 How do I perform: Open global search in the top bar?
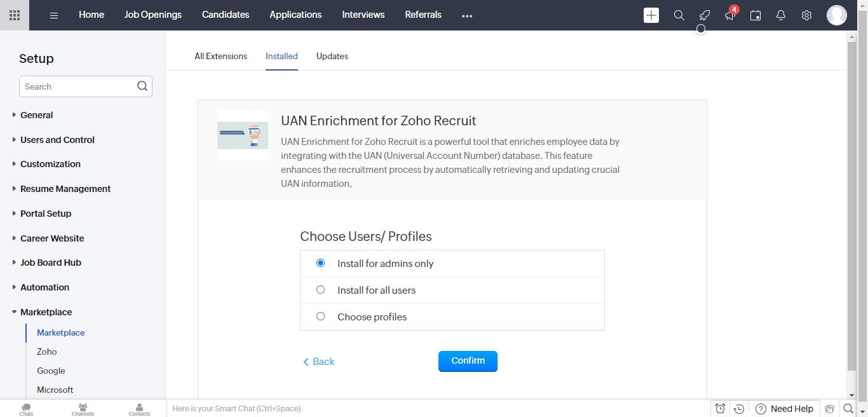point(679,15)
